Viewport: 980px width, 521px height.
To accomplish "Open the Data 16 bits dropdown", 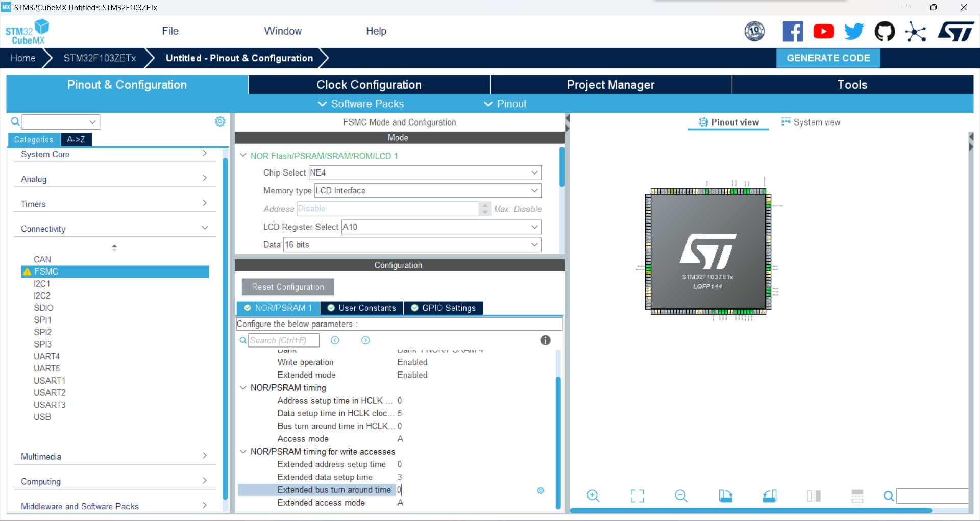I will pyautogui.click(x=412, y=245).
